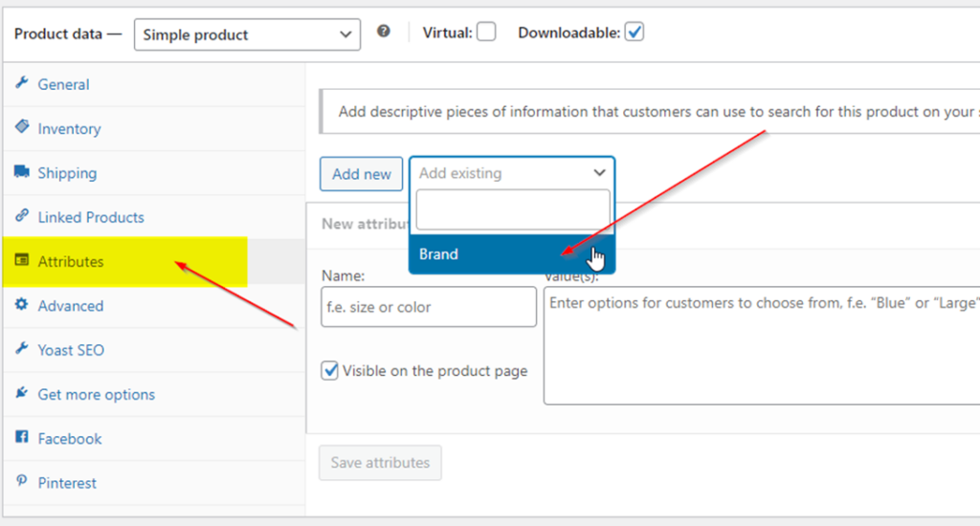Click the Linked Products chain icon

[x=22, y=215]
